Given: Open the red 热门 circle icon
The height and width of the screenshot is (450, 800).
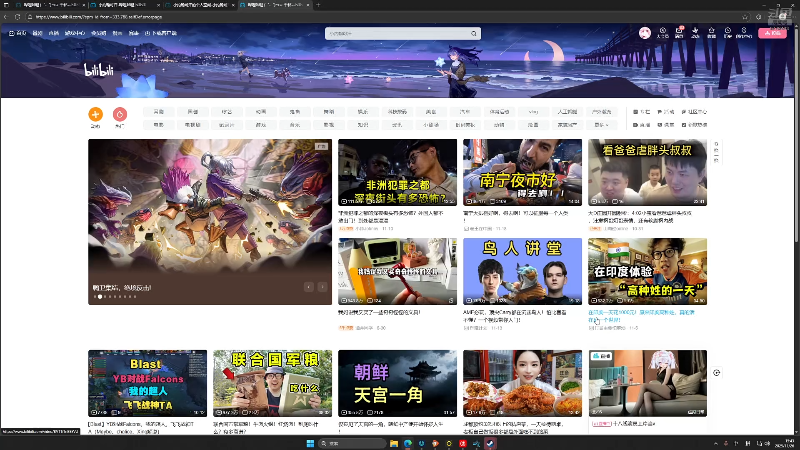Looking at the screenshot, I should click(120, 114).
